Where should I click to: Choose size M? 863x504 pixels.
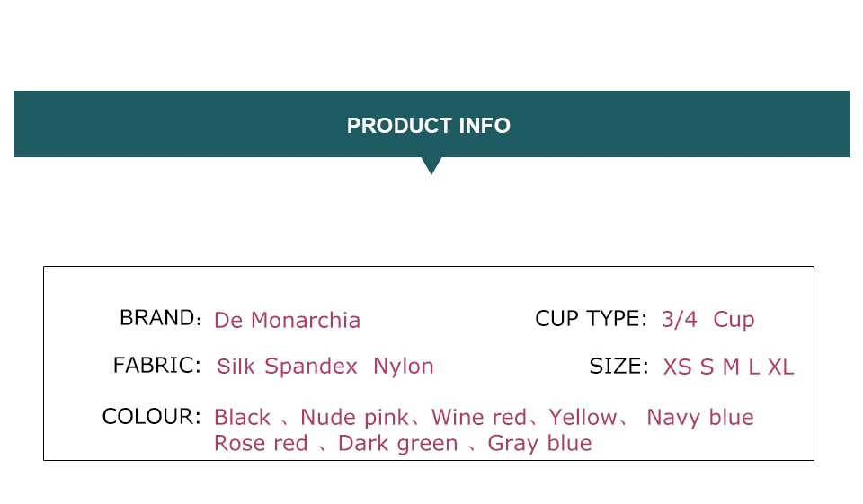tap(731, 367)
